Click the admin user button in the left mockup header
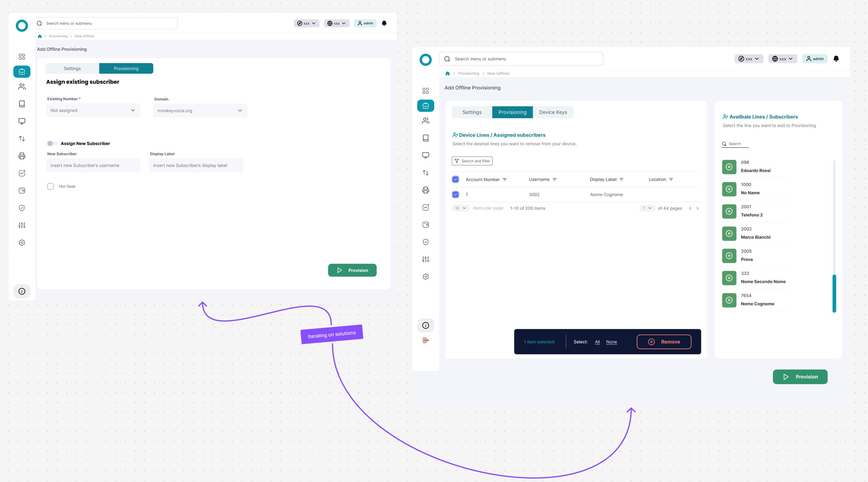The width and height of the screenshot is (868, 482). [365, 23]
